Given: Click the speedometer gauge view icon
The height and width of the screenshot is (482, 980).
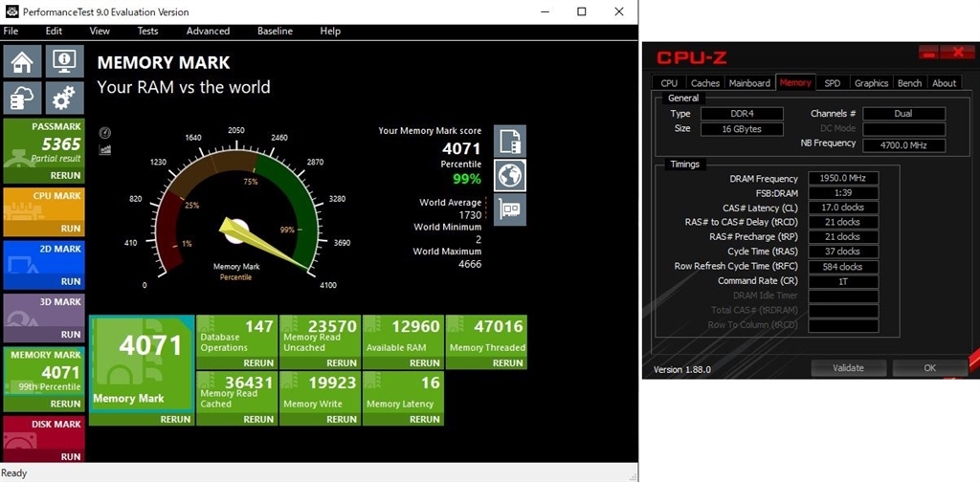Looking at the screenshot, I should (x=105, y=133).
